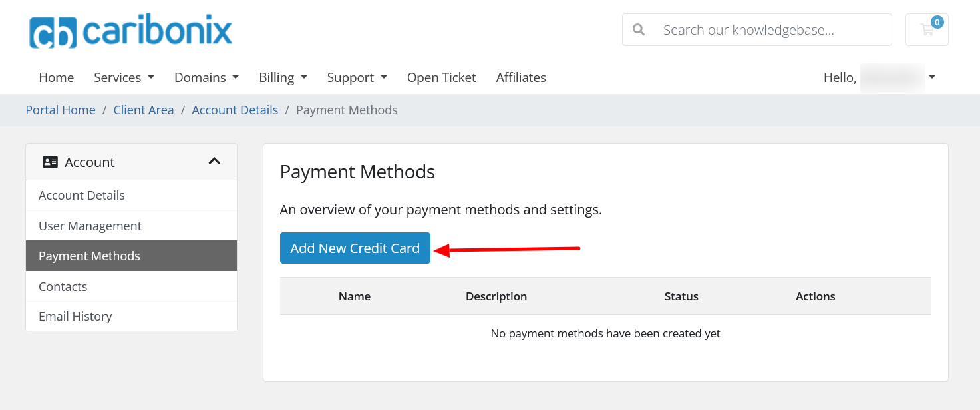Open the Client Area breadcrumb link
This screenshot has height=410, width=980.
tap(144, 110)
